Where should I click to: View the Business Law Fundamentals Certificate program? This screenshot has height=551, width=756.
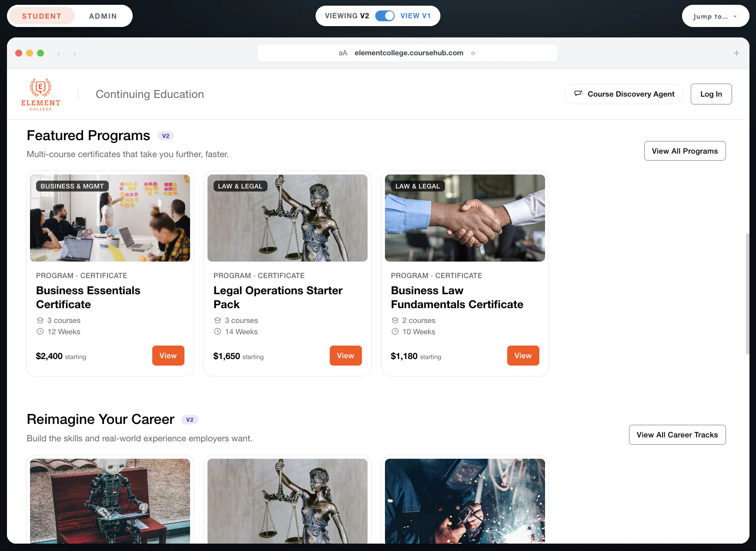coord(523,356)
